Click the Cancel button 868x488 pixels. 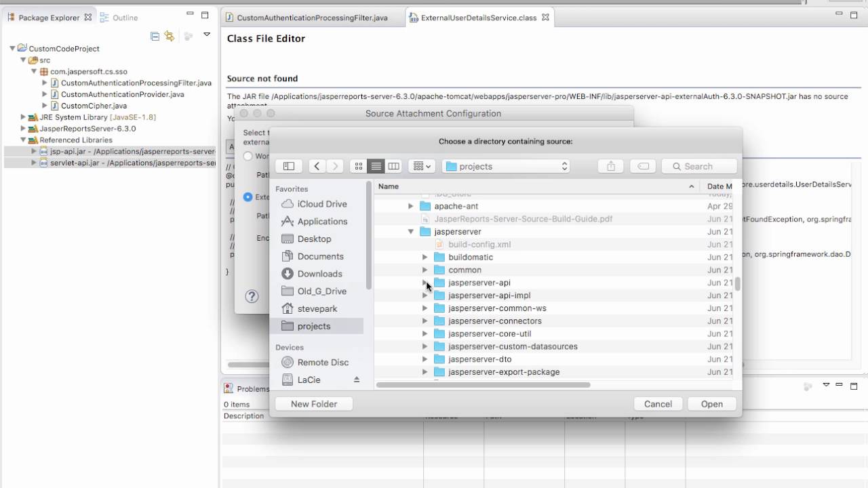658,404
